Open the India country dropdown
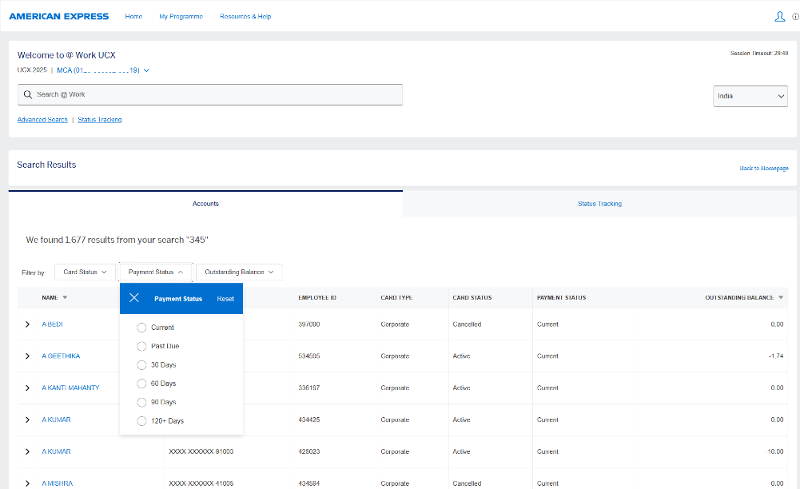 [x=750, y=96]
